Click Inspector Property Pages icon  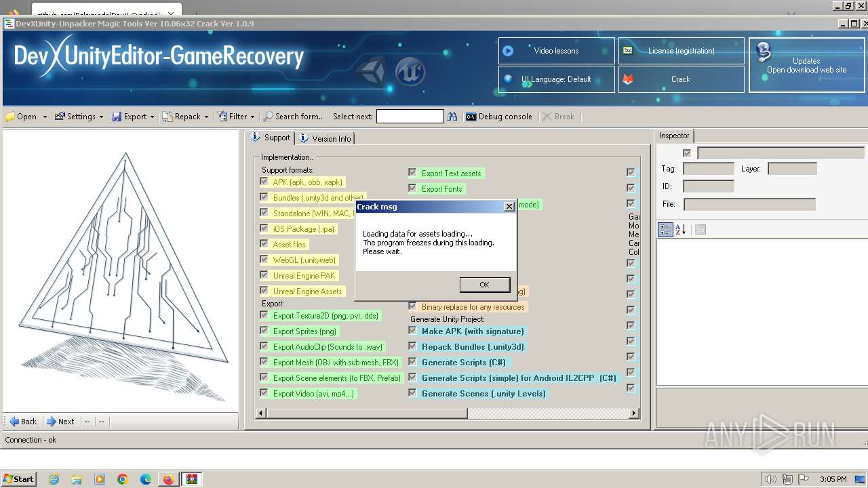coord(701,230)
